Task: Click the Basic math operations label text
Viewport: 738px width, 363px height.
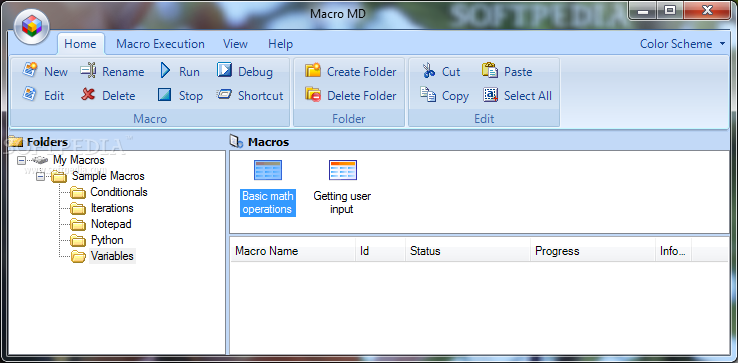Action: pos(268,202)
